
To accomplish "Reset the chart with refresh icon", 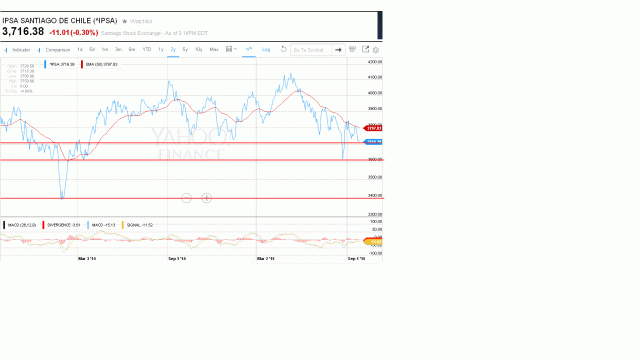I will [x=283, y=49].
